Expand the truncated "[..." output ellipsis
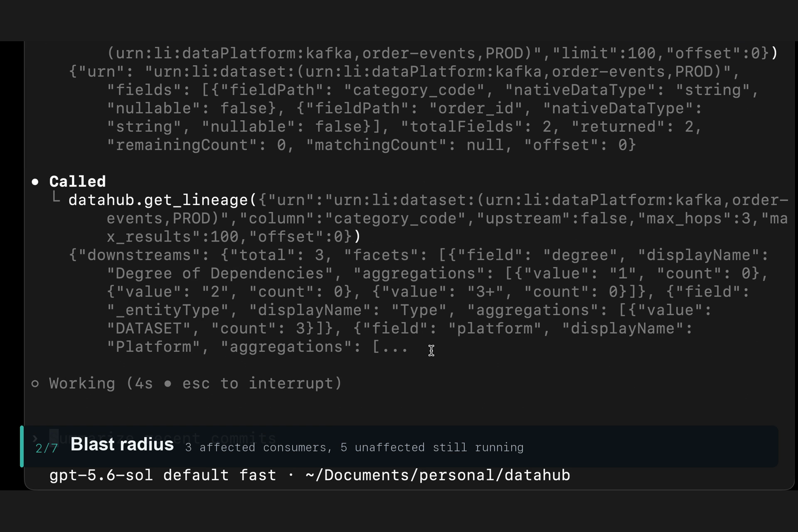The height and width of the screenshot is (532, 798). 390,347
